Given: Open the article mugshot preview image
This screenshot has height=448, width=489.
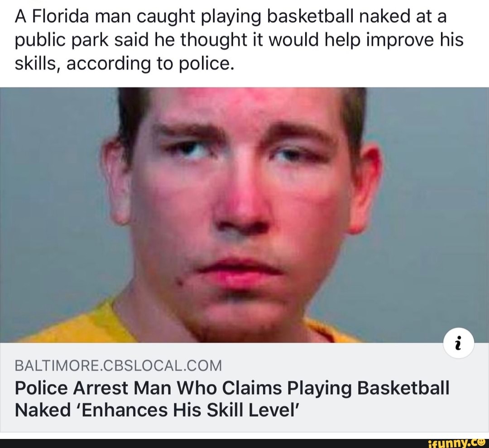Looking at the screenshot, I should click(x=244, y=215).
